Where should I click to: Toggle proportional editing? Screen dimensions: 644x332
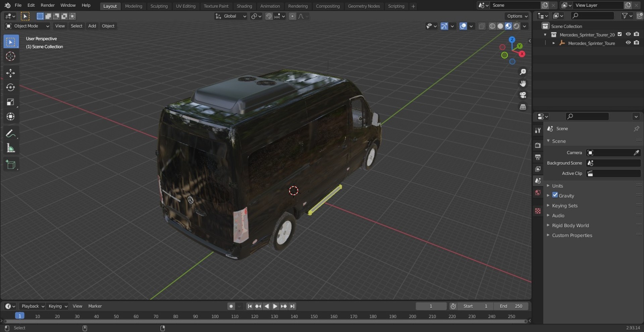coord(292,16)
